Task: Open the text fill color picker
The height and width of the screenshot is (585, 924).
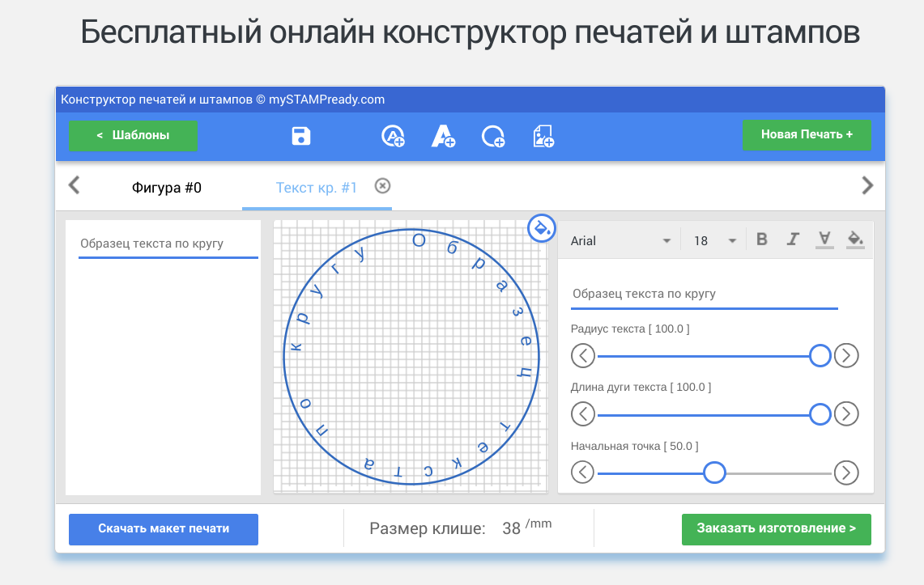Action: pos(855,239)
